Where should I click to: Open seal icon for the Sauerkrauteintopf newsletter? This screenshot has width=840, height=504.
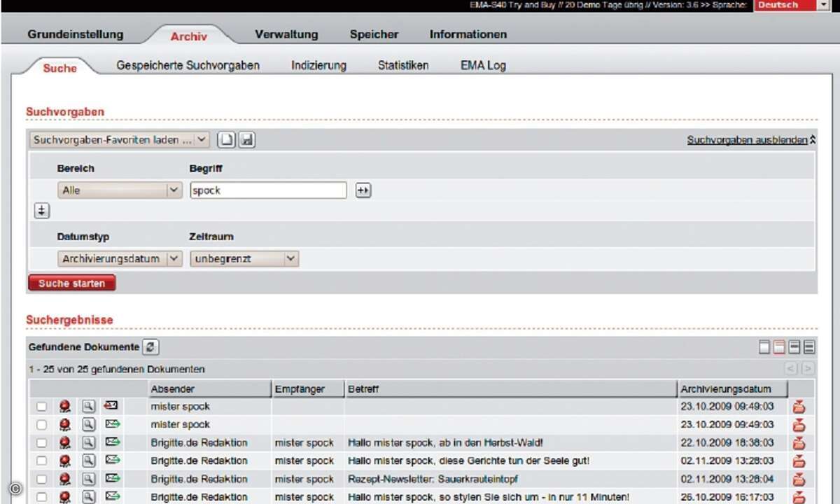tap(65, 479)
